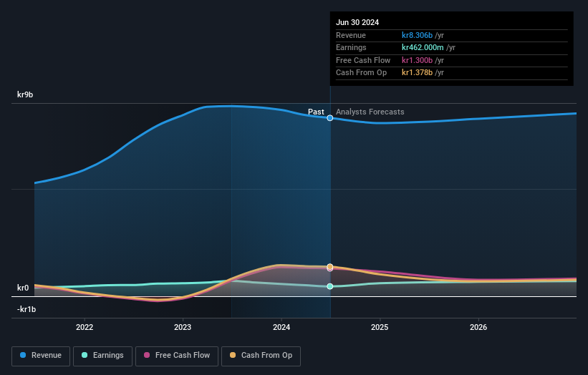Toggle the Free Cash Flow legend button
The width and height of the screenshot is (588, 375).
[x=177, y=356]
